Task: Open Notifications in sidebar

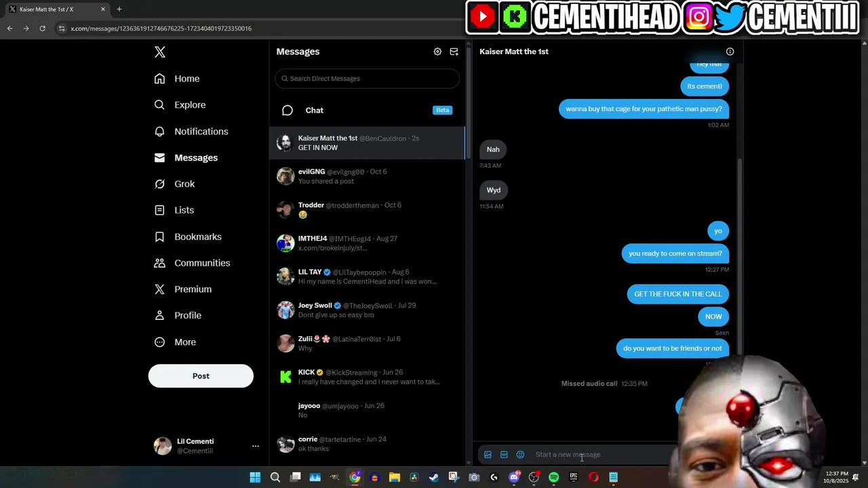Action: pos(191,131)
